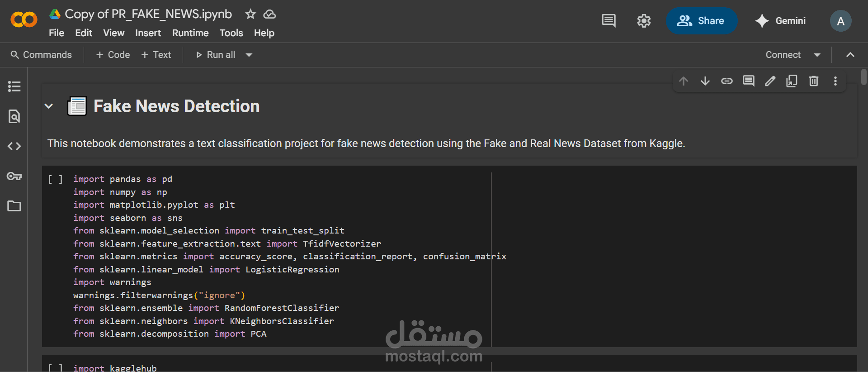Click the notebook description paragraph text
868x372 pixels.
coord(366,143)
